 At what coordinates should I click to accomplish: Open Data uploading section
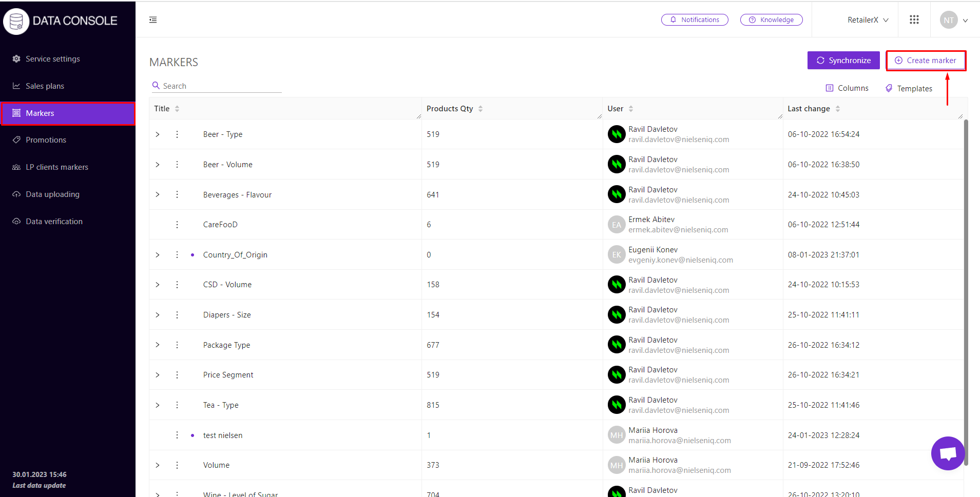point(52,194)
